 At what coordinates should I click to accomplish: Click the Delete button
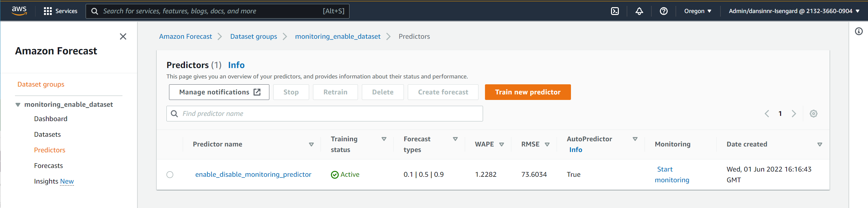coord(383,92)
